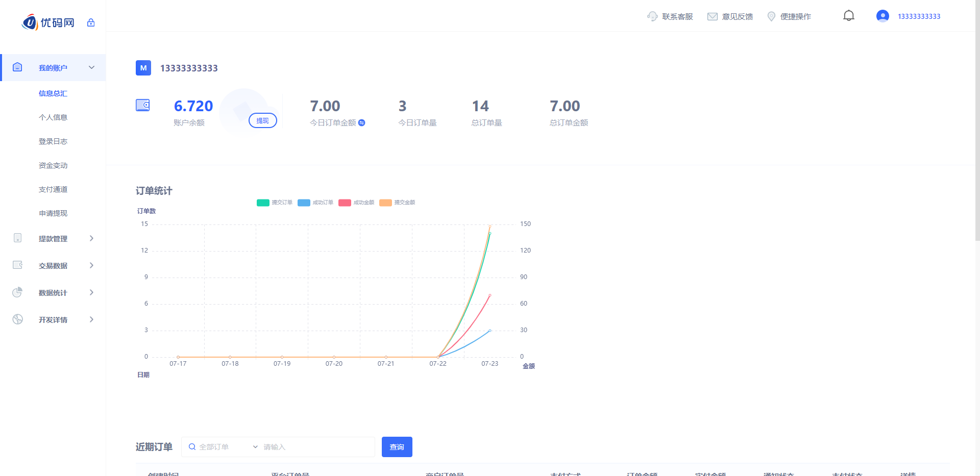Toggle the 提交订单 legend series
Image resolution: width=980 pixels, height=476 pixels.
point(275,203)
